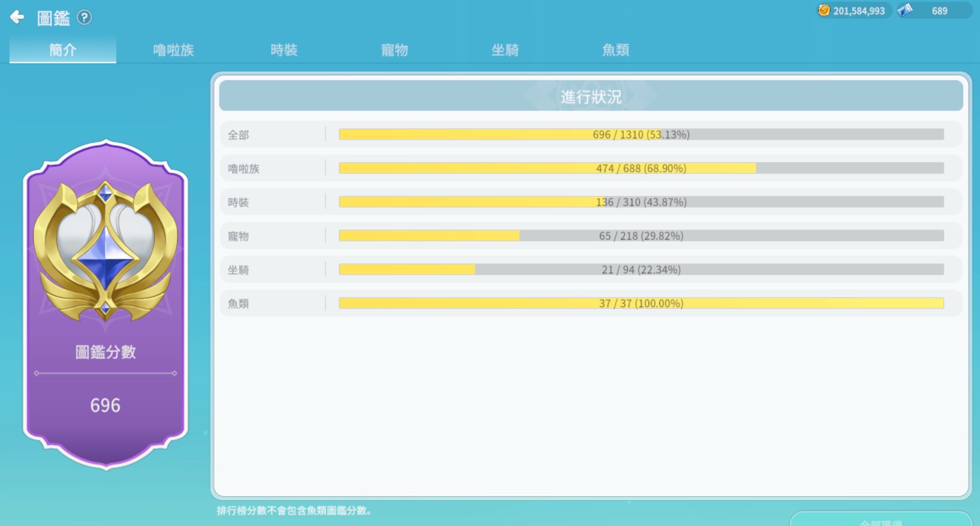
Task: Click the 寵物 progress bar at 29.82%
Action: 641,236
